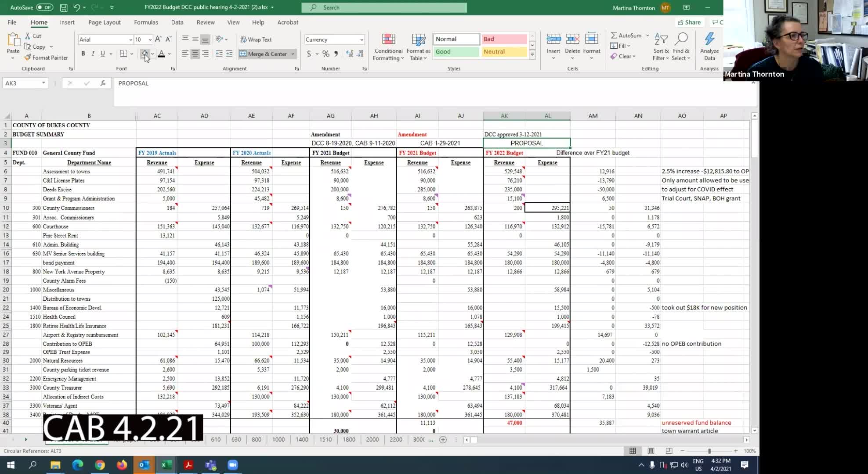
Task: Click the Cut scissors command
Action: coord(33,36)
